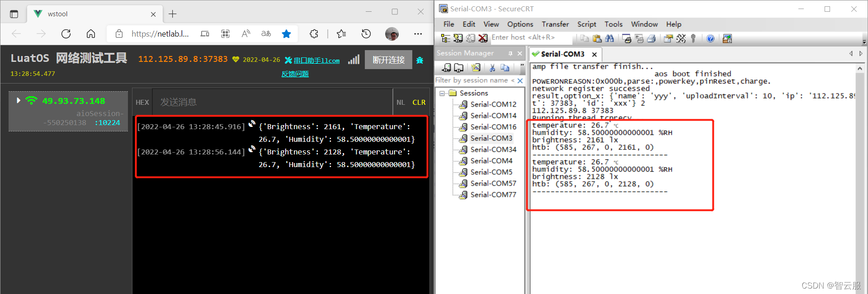Open the Transfer menu in SecureCRT
Screen dimensions: 868x294
click(x=555, y=24)
